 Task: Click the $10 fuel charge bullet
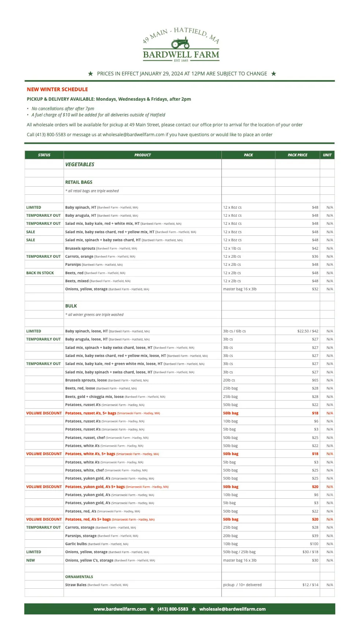click(x=98, y=115)
